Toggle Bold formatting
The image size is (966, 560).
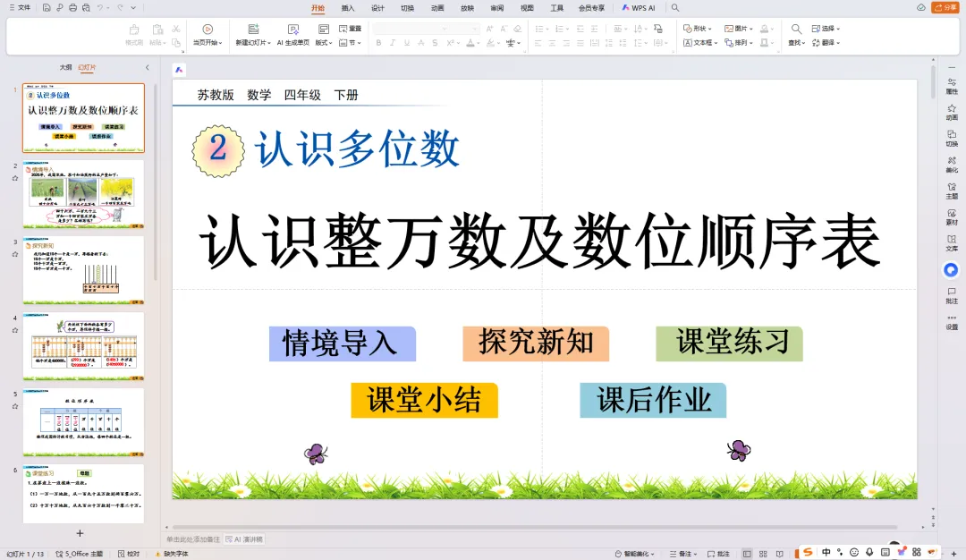pos(378,43)
